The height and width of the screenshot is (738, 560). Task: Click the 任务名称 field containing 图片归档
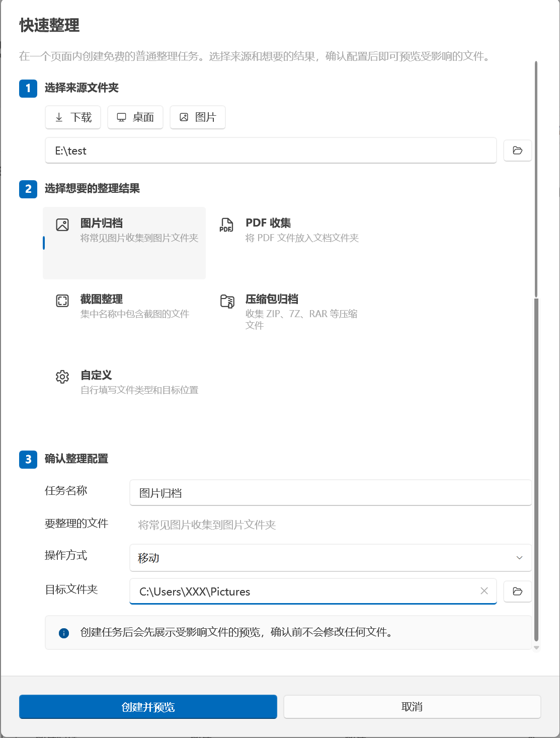point(331,493)
